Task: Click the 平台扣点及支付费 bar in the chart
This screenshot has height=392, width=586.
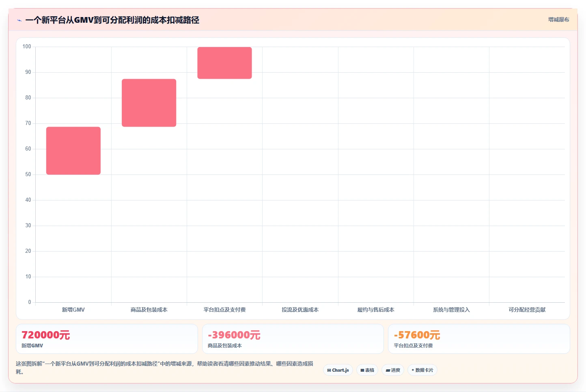Action: [x=224, y=63]
